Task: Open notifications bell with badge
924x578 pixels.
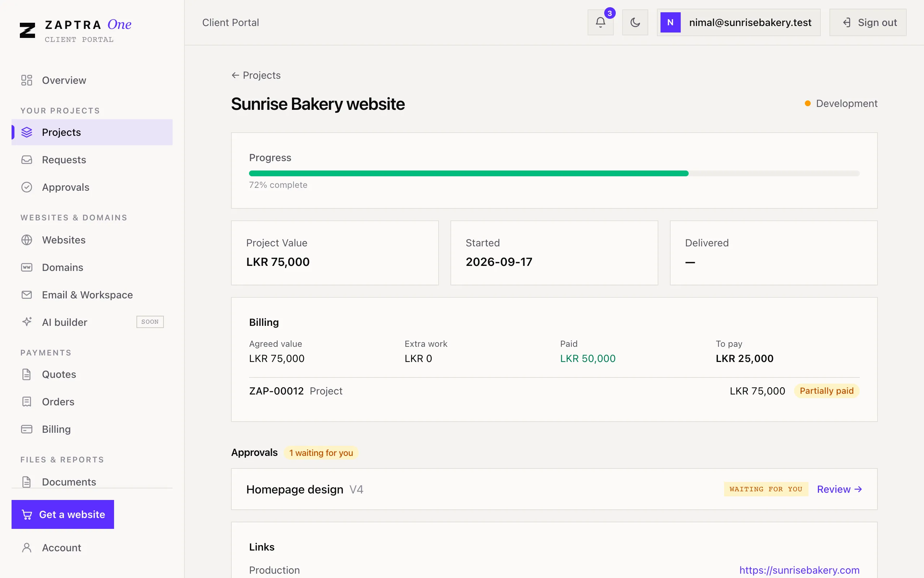Action: pos(600,22)
